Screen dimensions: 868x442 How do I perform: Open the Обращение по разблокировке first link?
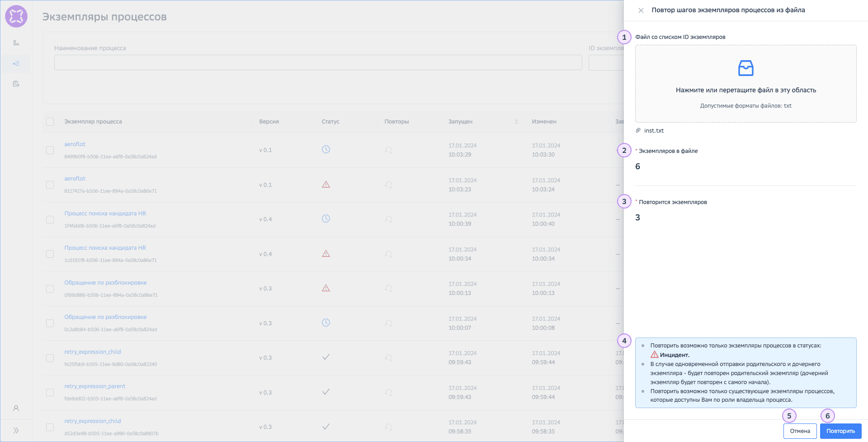pyautogui.click(x=105, y=283)
